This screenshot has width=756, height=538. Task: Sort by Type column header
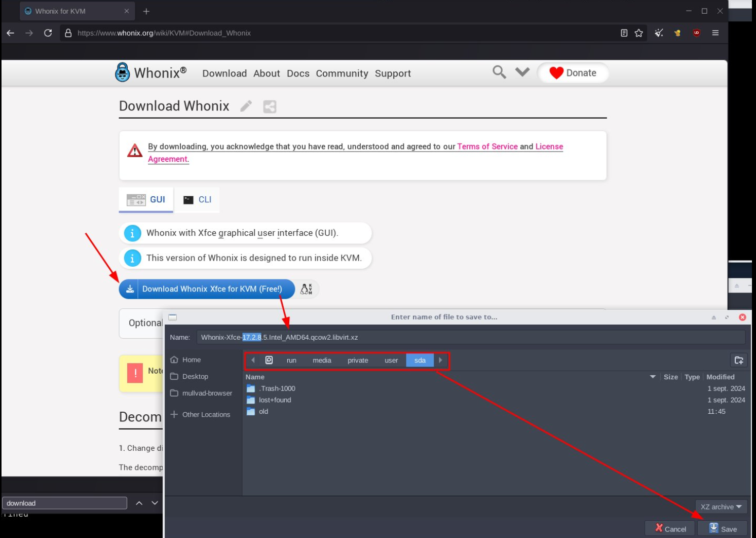point(692,377)
